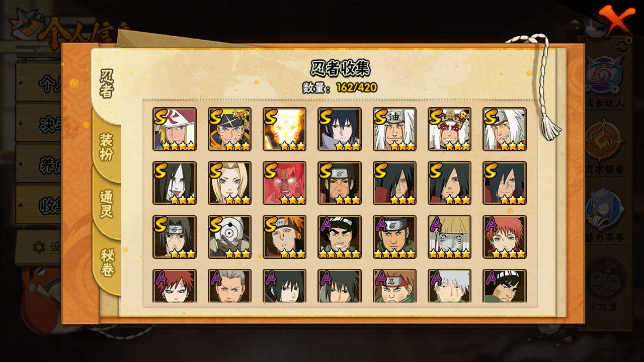Close the ninja collection panel
This screenshot has height=362, width=644.
(x=616, y=19)
